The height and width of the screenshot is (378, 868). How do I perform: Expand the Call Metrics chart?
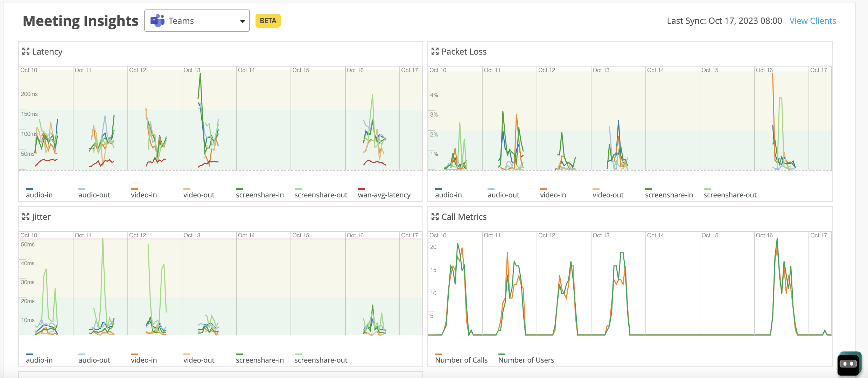[x=435, y=217]
